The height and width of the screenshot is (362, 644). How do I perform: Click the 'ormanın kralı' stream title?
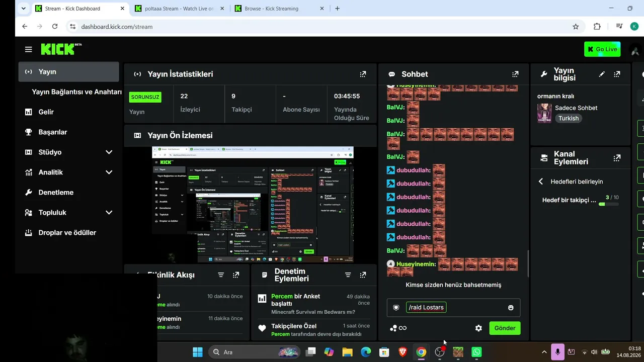(555, 96)
